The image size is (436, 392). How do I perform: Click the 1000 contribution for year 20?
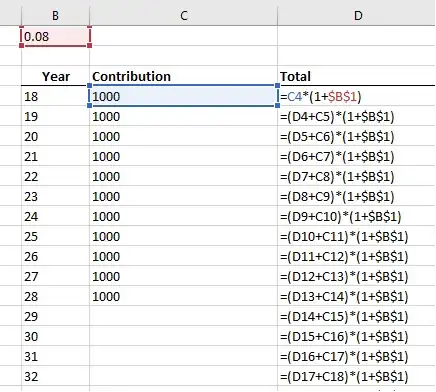click(x=184, y=136)
